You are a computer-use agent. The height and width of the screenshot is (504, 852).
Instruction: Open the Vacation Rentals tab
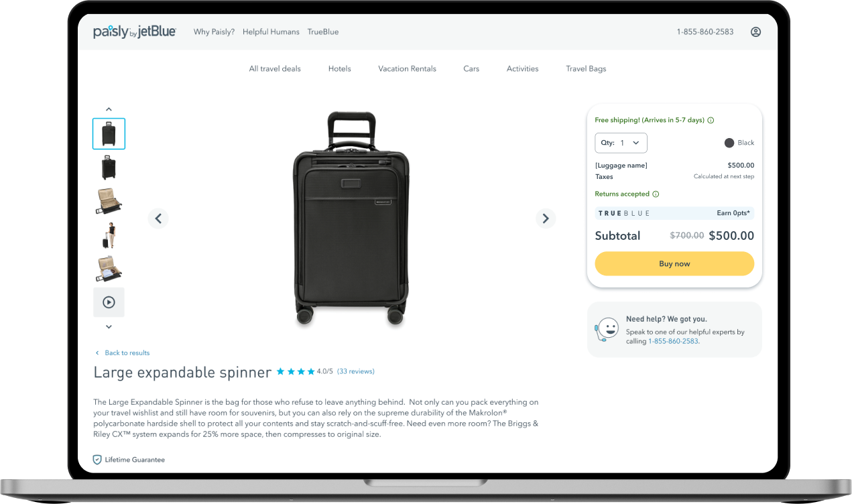coord(407,68)
